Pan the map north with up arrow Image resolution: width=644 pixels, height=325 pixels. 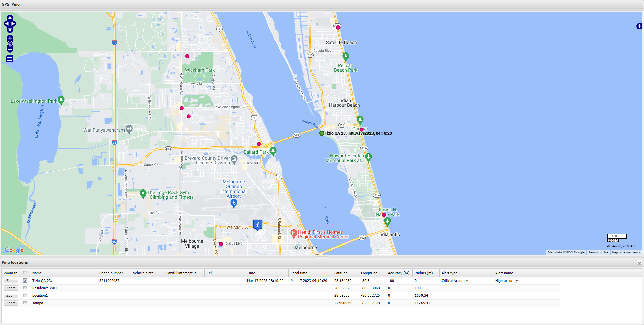click(x=10, y=18)
